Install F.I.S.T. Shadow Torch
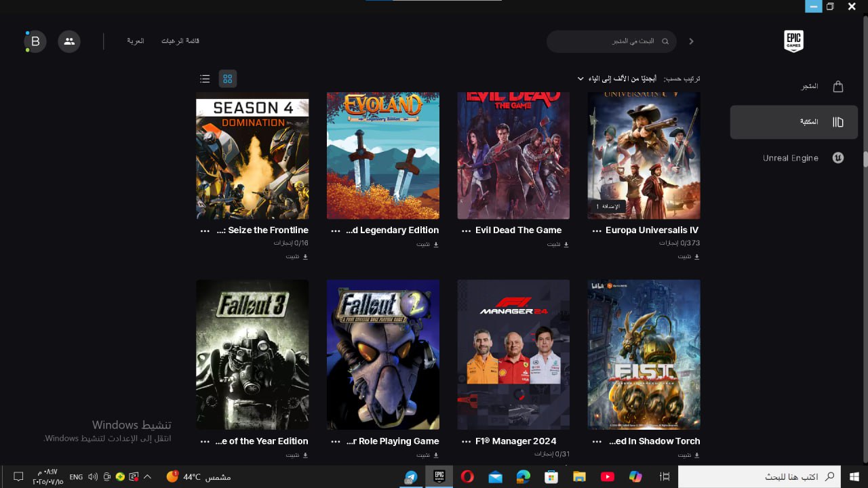 [688, 455]
